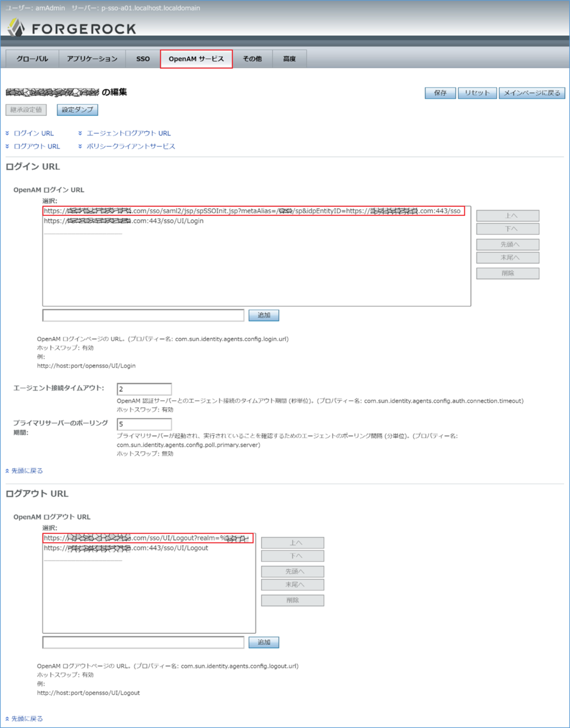Click the logout URL 上へ button
This screenshot has height=728, width=570.
click(x=293, y=543)
